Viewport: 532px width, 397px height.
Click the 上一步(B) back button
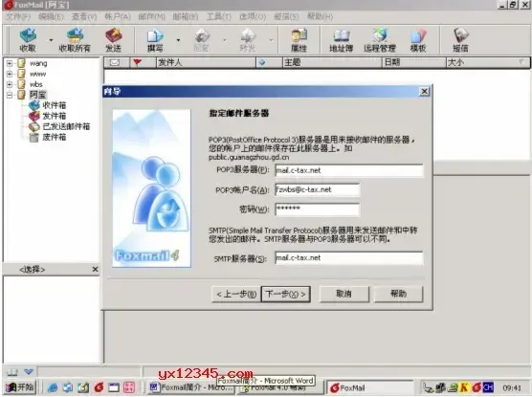236,294
